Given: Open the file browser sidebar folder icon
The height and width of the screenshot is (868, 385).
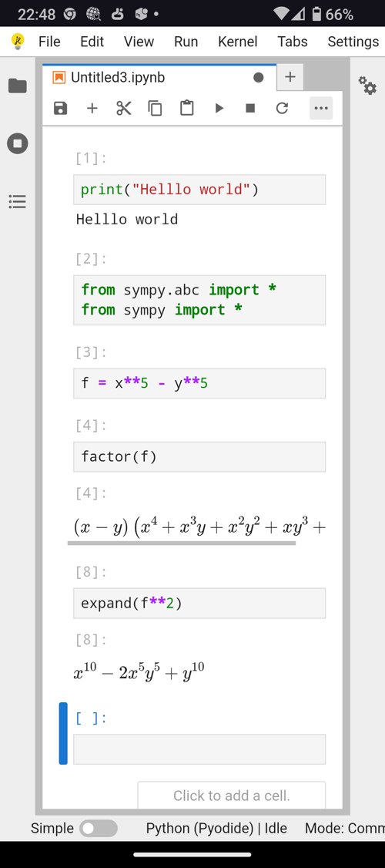Looking at the screenshot, I should click(x=17, y=86).
